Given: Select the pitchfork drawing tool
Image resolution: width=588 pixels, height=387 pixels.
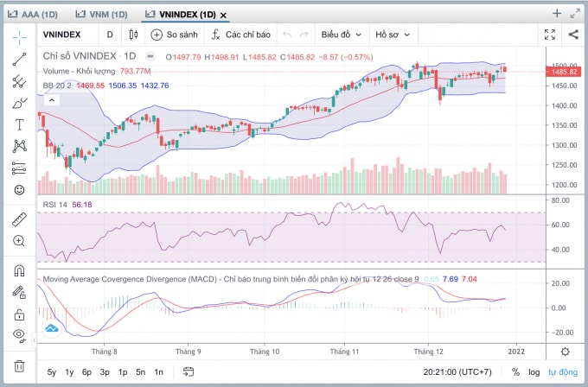Looking at the screenshot, I should [19, 81].
